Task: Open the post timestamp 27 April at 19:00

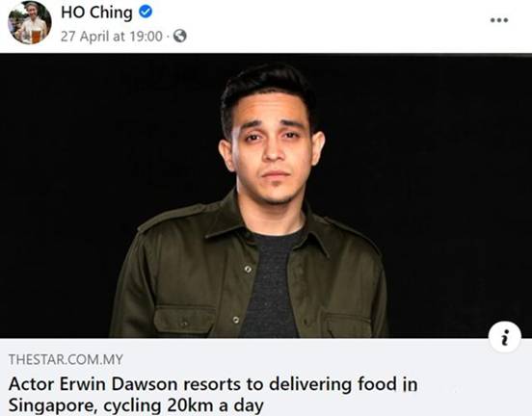Action: 112,36
